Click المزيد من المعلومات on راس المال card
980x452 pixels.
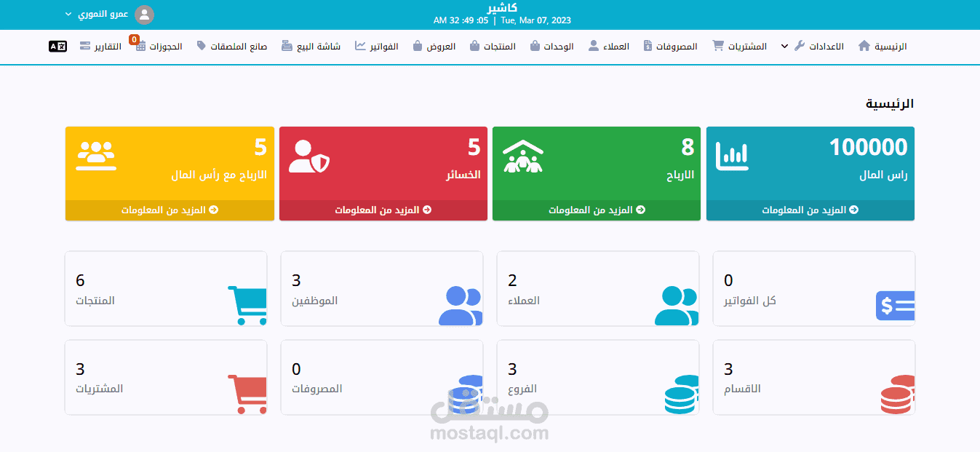click(x=810, y=210)
